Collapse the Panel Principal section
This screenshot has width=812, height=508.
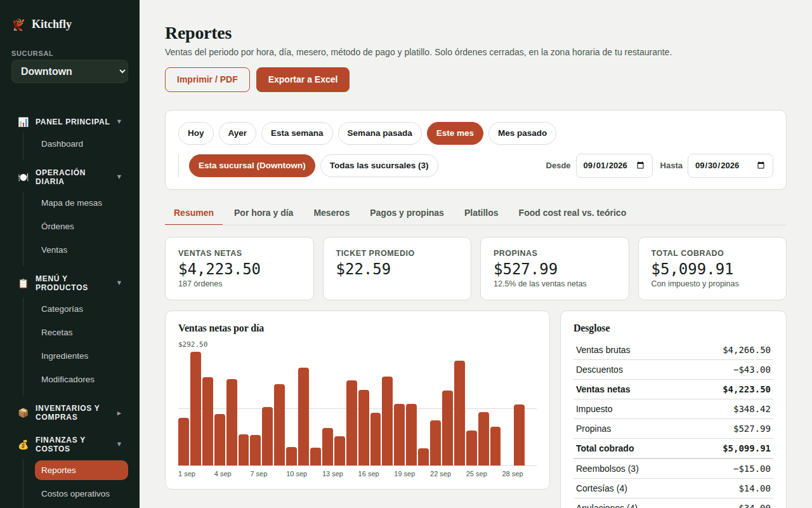[x=119, y=121]
